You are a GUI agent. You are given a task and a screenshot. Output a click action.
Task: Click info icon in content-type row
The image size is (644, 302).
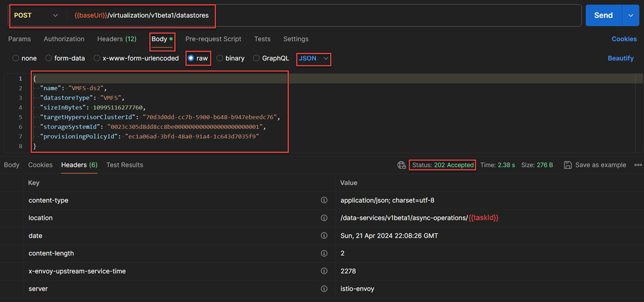click(324, 200)
